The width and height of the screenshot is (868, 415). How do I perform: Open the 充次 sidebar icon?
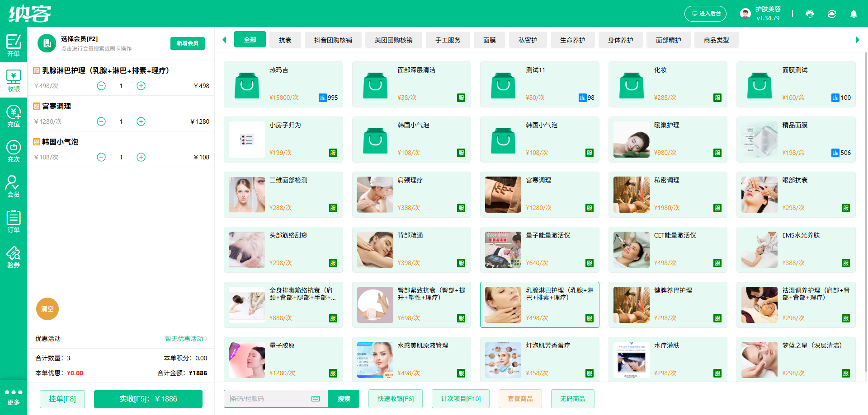click(14, 151)
